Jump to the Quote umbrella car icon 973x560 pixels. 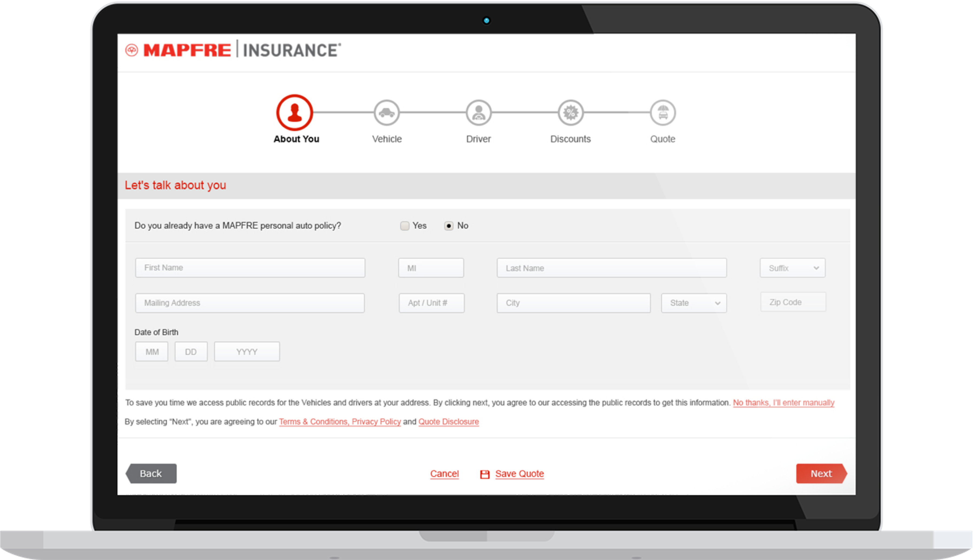point(662,113)
